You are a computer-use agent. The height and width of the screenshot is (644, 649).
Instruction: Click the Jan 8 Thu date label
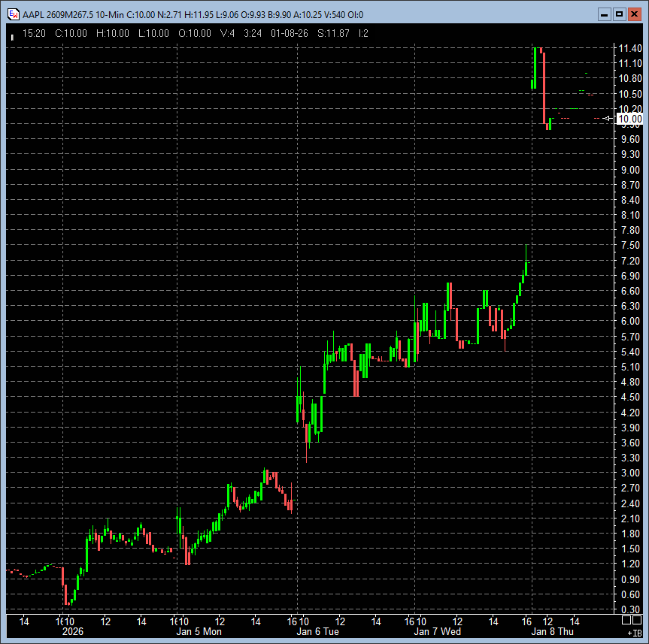tap(553, 632)
